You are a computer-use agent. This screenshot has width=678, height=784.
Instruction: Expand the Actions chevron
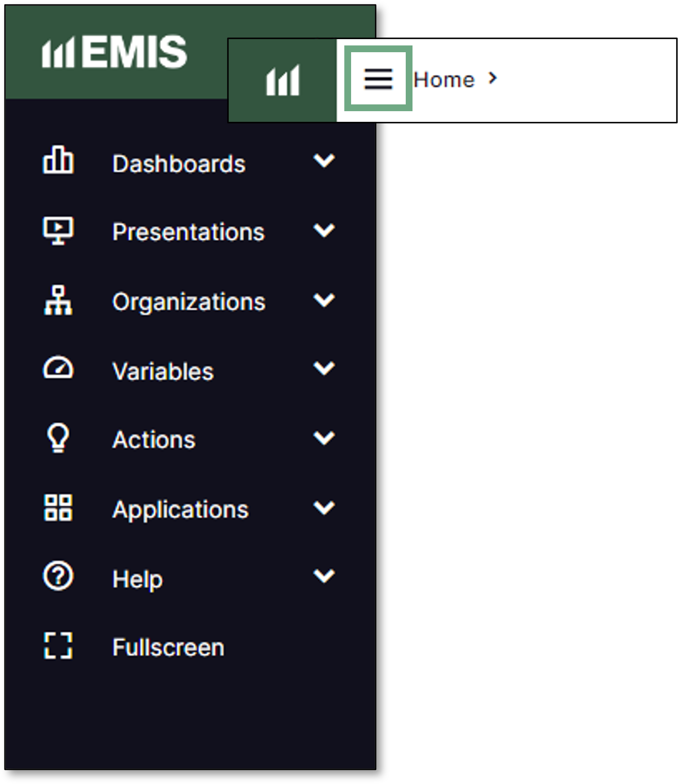(x=324, y=438)
